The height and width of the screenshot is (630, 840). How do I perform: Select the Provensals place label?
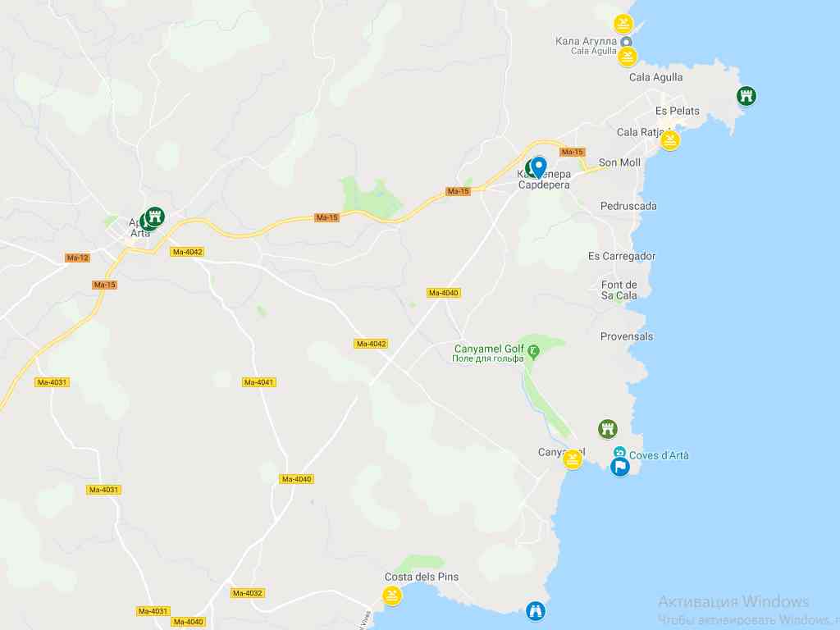tap(627, 336)
